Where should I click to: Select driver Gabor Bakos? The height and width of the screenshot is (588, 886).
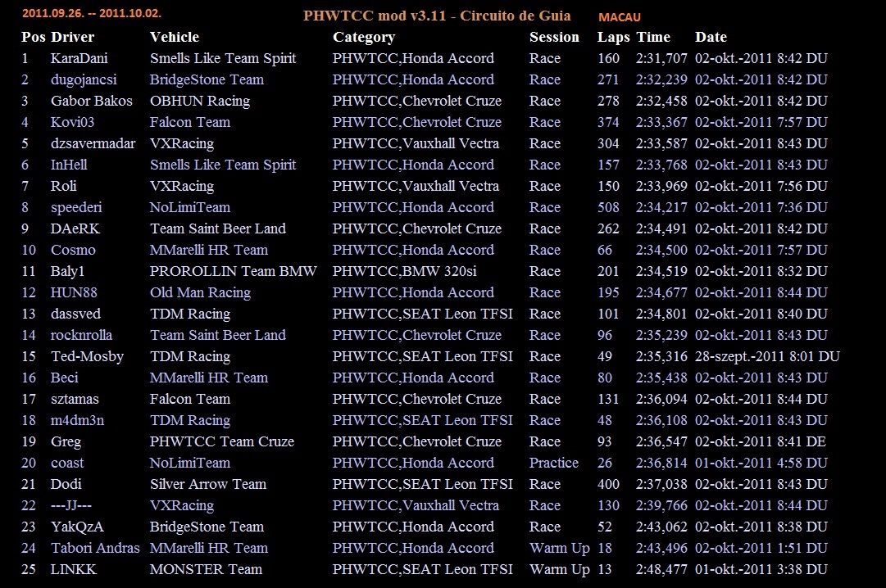coord(92,101)
